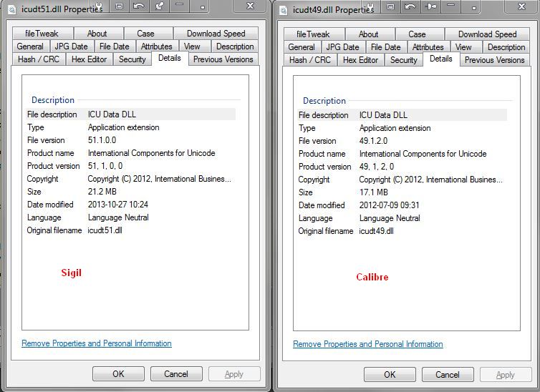Click file icon left of icudt51.dll title
Image resolution: width=540 pixels, height=392 pixels.
click(12, 9)
